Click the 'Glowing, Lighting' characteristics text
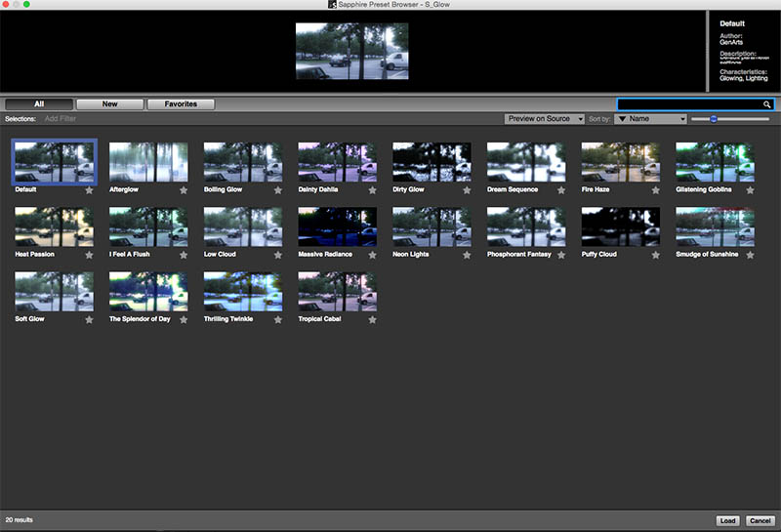Screen dimensions: 781x532 tap(744, 79)
